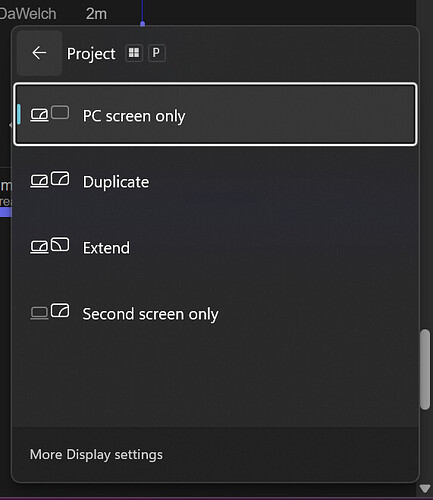Select PC screen only projection mode
The width and height of the screenshot is (433, 500).
click(215, 114)
